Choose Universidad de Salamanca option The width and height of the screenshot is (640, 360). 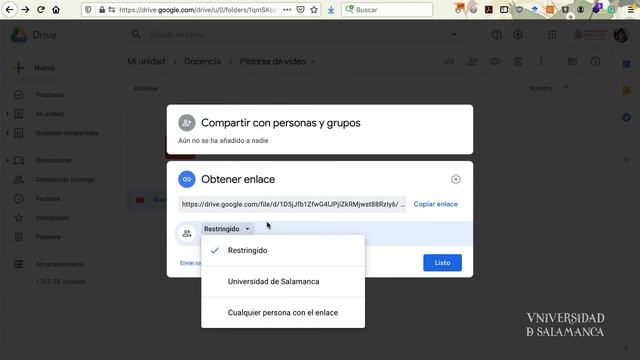tap(283, 282)
